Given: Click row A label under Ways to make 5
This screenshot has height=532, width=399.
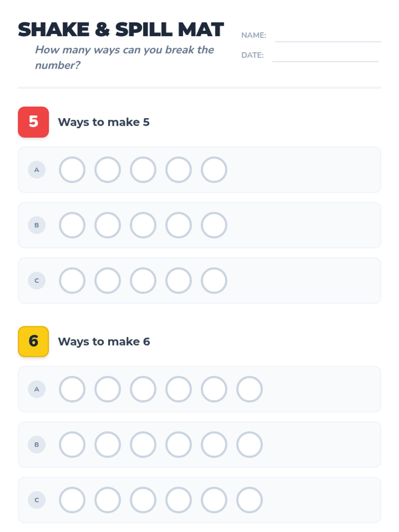Looking at the screenshot, I should point(37,170).
